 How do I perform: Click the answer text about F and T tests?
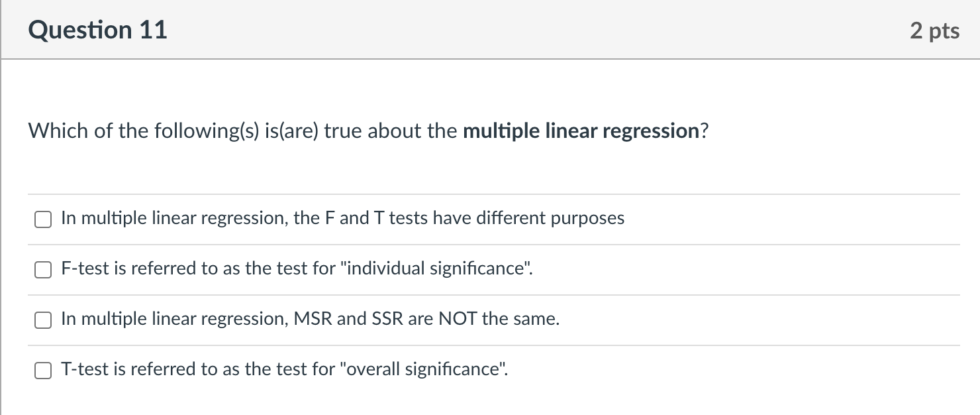coord(342,219)
